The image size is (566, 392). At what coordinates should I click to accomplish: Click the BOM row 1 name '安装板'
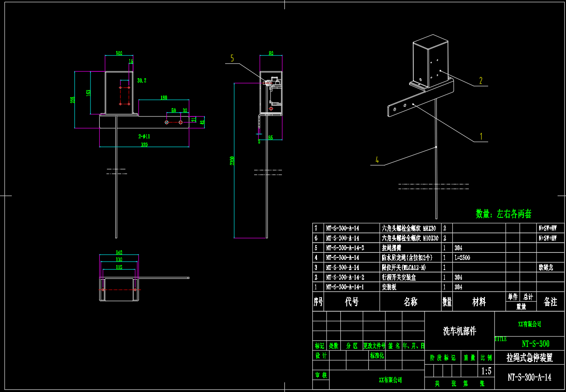click(389, 287)
